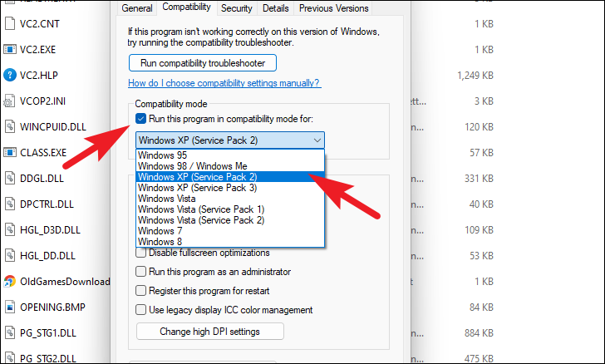Enable Disable fullscreen optimizations checkbox
Screen dimensions: 605x364
[140, 253]
